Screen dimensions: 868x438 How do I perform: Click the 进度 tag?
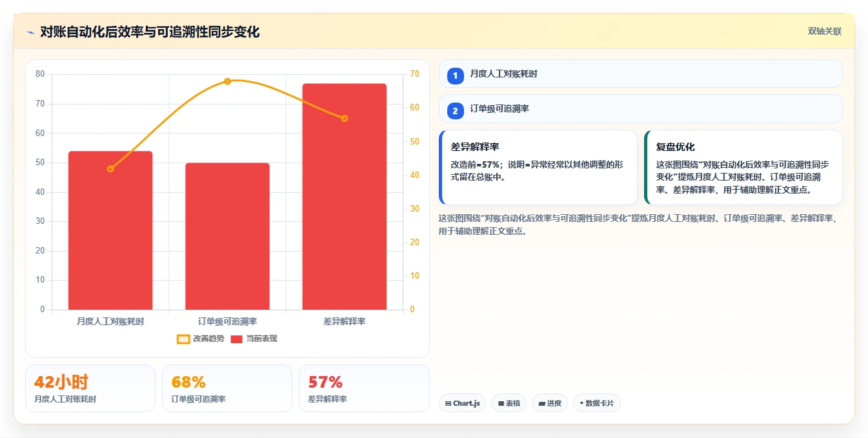coord(550,403)
